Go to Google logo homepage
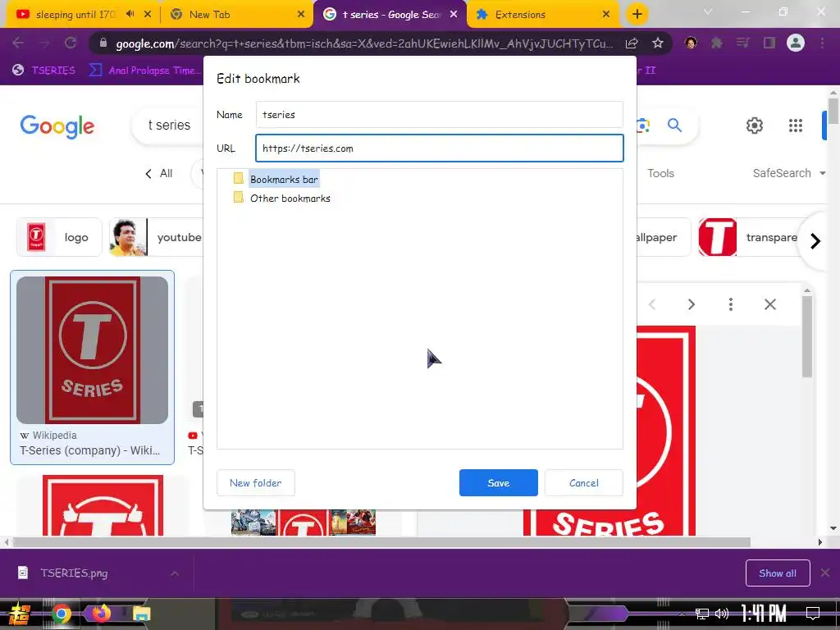Image resolution: width=840 pixels, height=630 pixels. 57,126
